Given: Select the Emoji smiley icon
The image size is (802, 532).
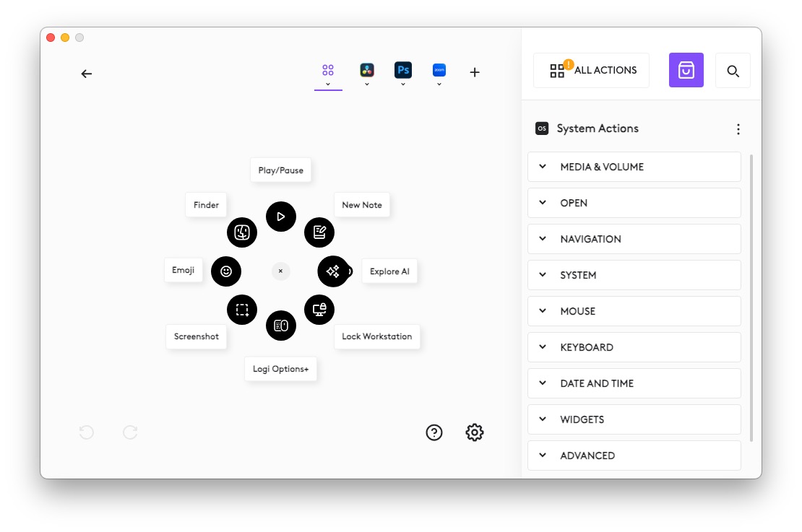Looking at the screenshot, I should point(226,271).
